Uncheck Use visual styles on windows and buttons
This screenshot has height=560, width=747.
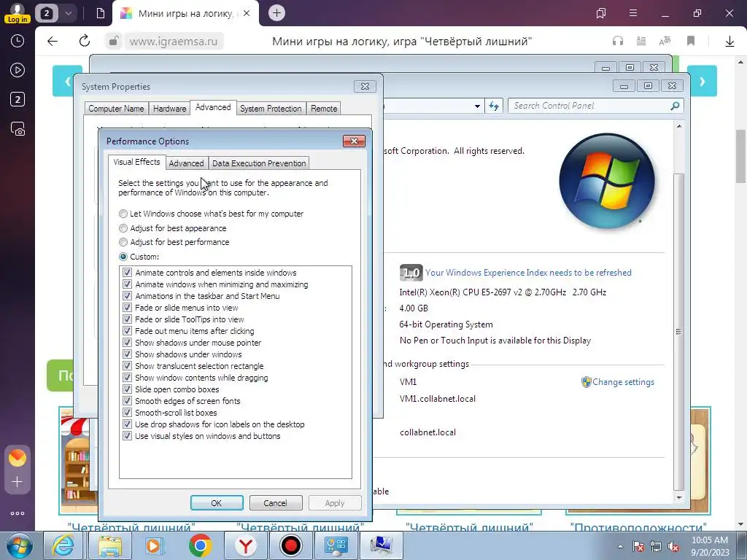tap(127, 436)
